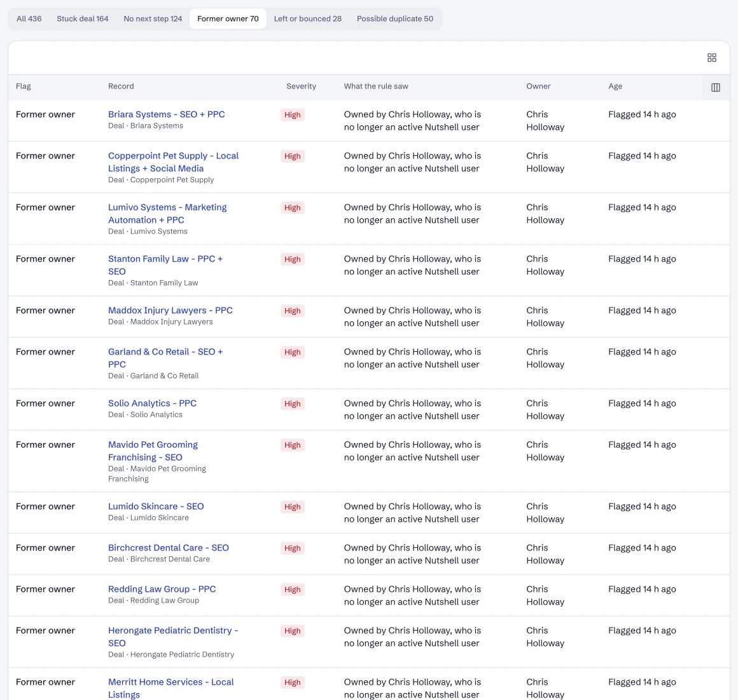Click High severity badge on Solio Analytics row

[x=292, y=404]
